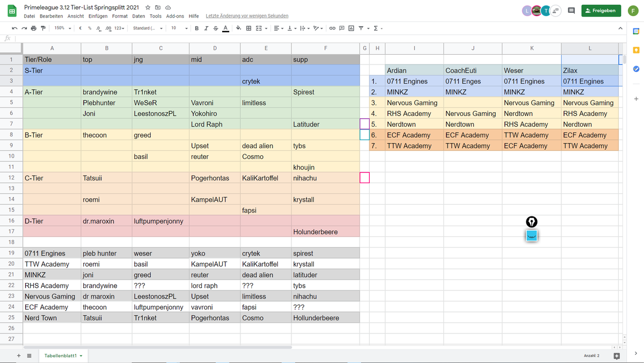Increase decimal places button
Image resolution: width=644 pixels, height=363 pixels.
109,28
